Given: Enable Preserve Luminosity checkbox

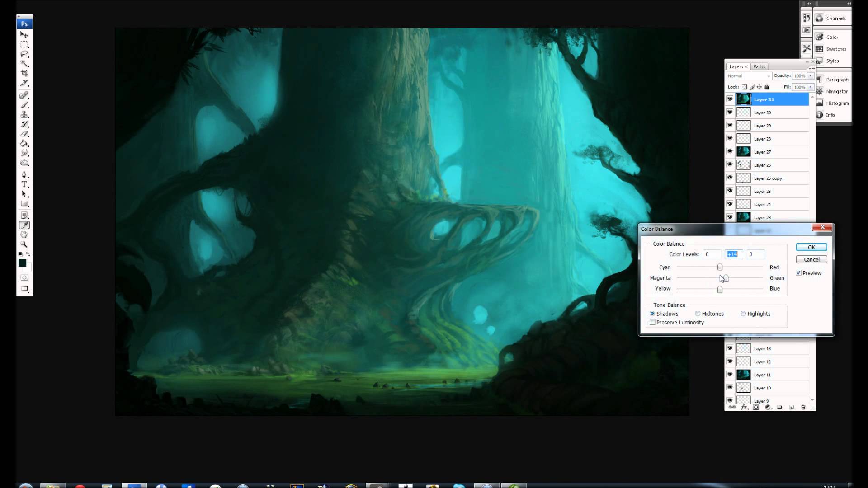Looking at the screenshot, I should 652,322.
